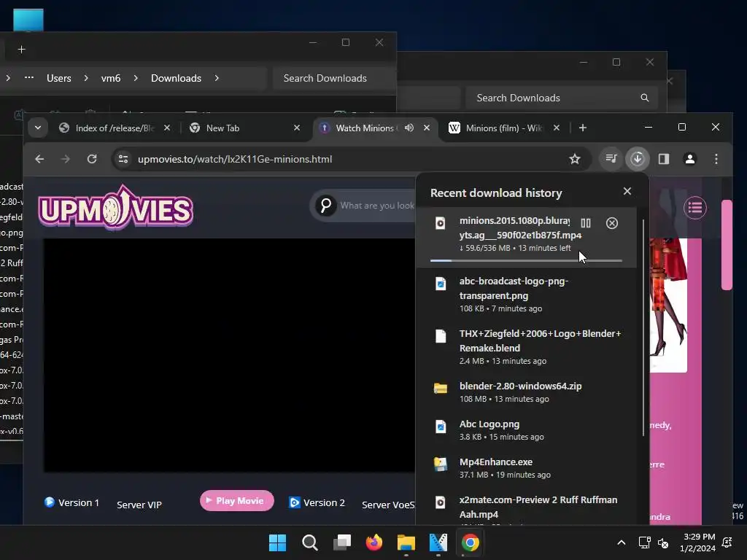Close the Watch Minions tab
The image size is (747, 560).
coord(427,128)
